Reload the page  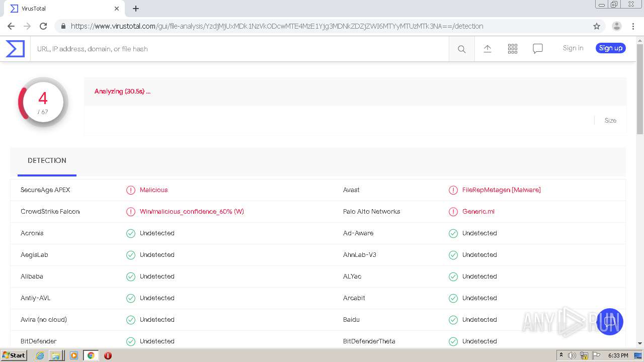(x=43, y=26)
